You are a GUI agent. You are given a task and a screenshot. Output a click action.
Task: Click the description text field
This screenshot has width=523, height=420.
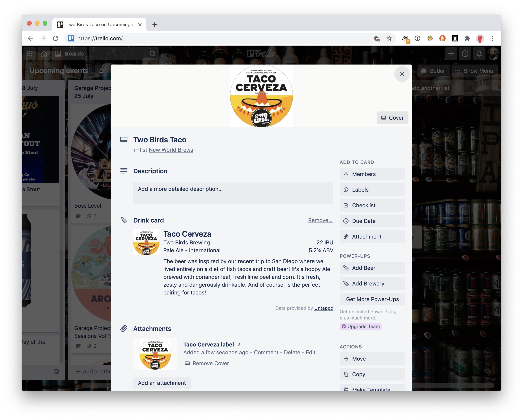(233, 193)
